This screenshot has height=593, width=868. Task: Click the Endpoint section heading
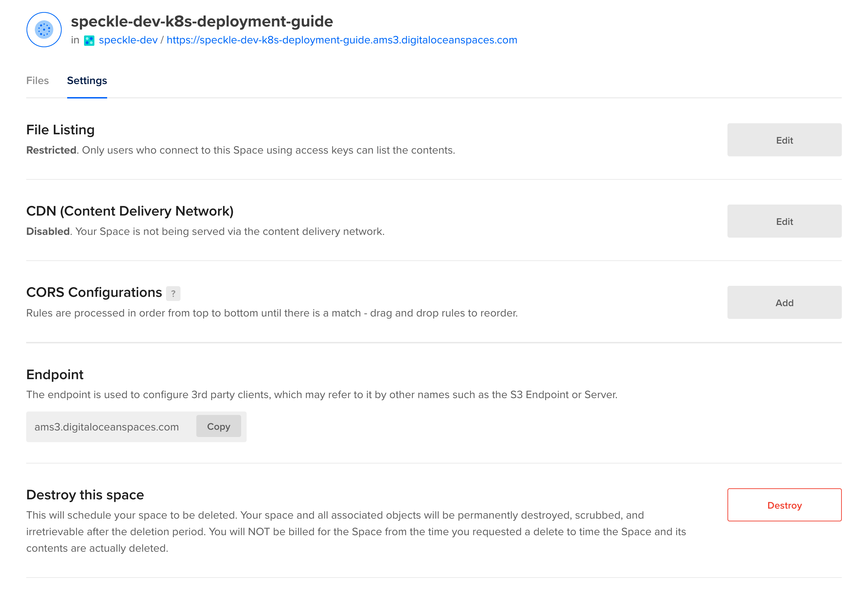coord(55,375)
